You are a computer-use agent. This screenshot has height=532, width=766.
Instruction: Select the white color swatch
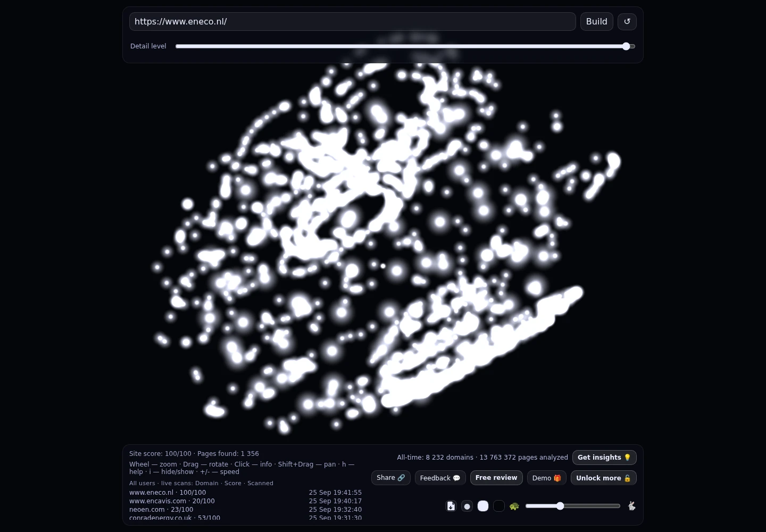(483, 506)
